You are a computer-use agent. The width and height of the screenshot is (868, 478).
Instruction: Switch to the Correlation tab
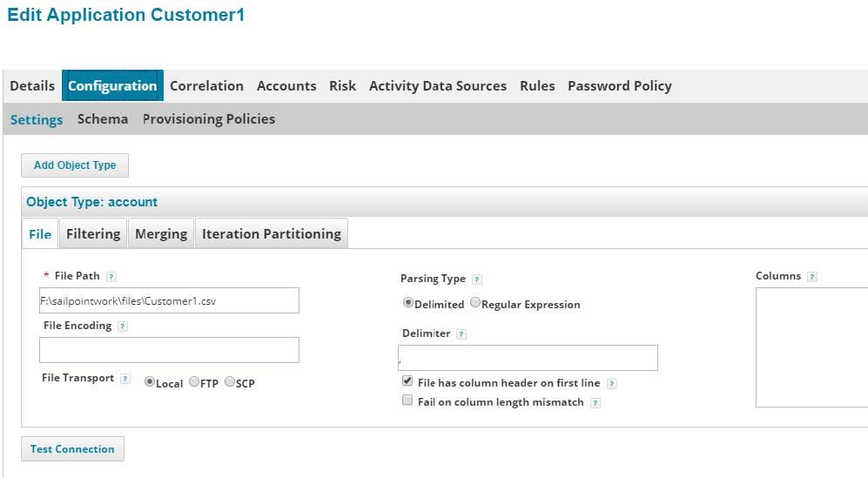click(206, 85)
